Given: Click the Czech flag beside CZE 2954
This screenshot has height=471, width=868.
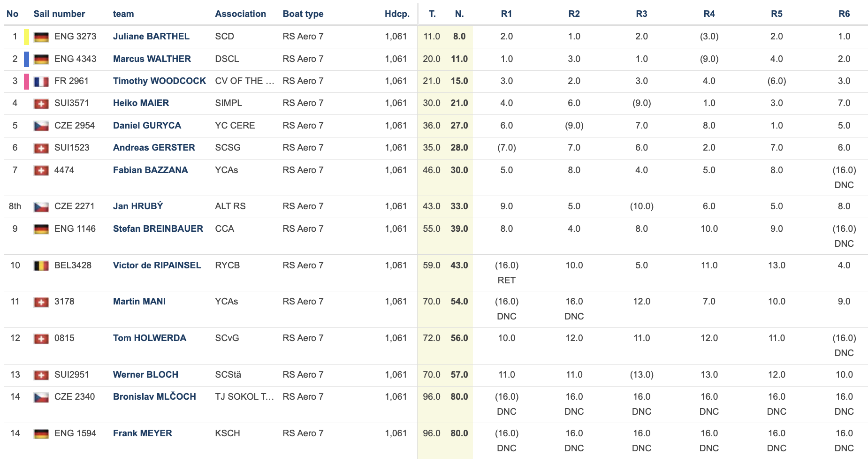Looking at the screenshot, I should click(41, 126).
